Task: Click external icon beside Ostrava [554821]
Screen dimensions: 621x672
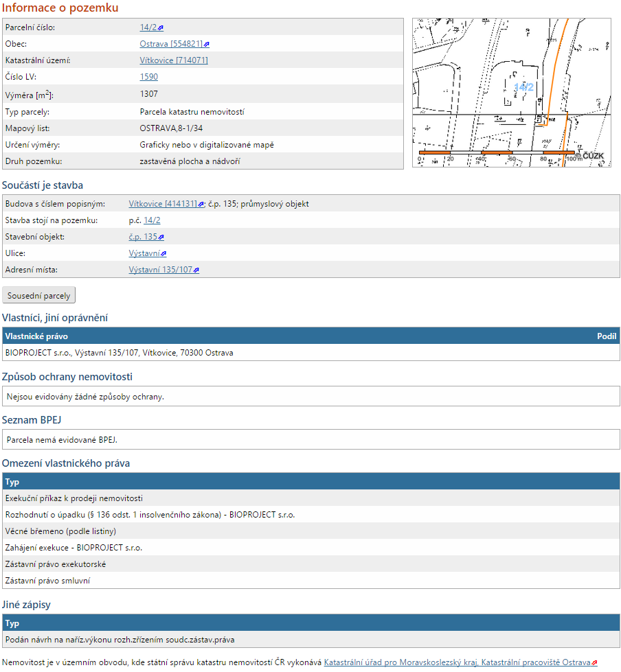Action: click(207, 44)
